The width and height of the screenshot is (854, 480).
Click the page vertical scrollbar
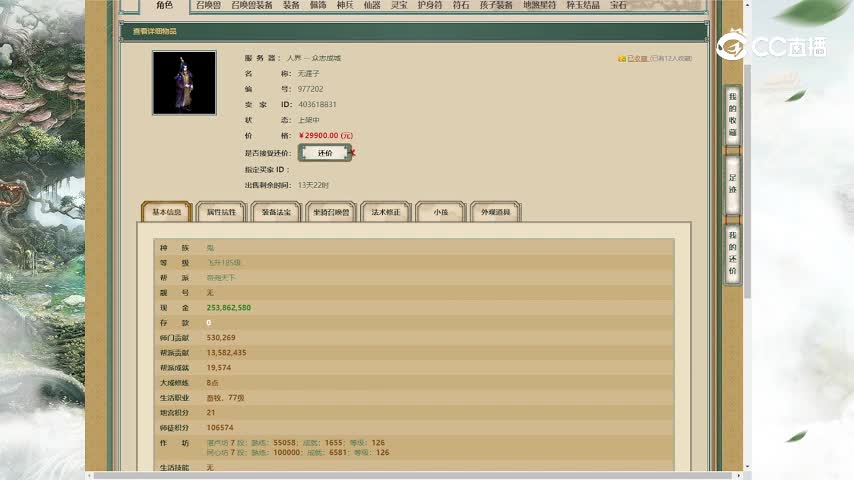click(x=747, y=200)
